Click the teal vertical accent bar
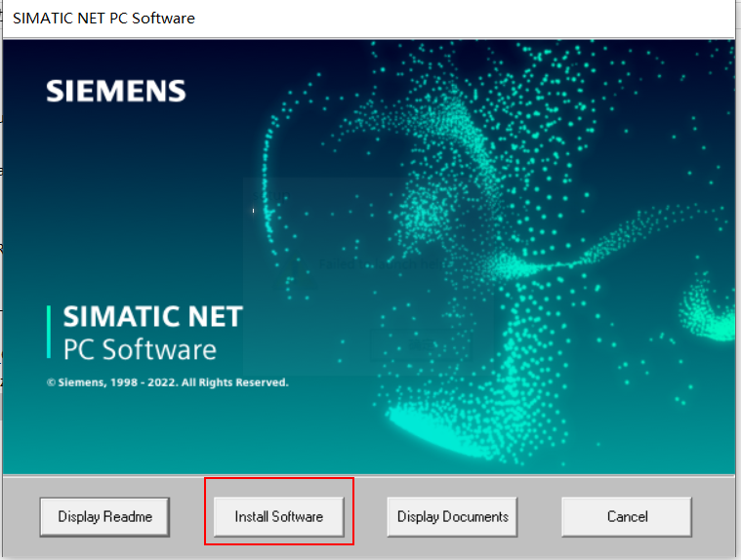This screenshot has height=560, width=741. click(x=49, y=333)
